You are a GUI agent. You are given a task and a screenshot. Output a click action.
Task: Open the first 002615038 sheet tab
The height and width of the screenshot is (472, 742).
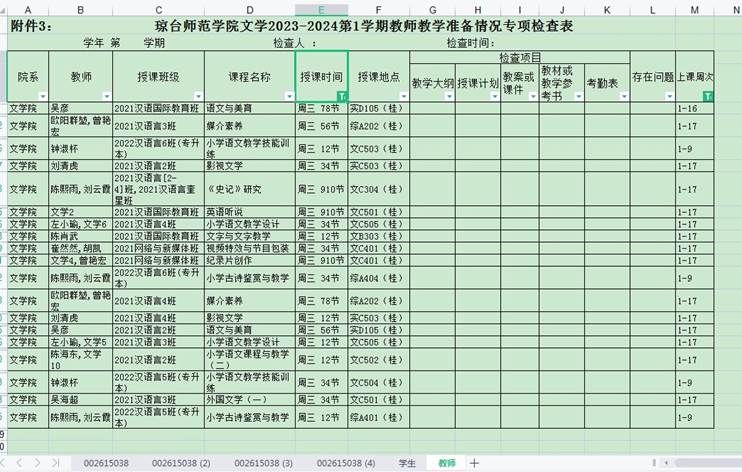click(106, 463)
